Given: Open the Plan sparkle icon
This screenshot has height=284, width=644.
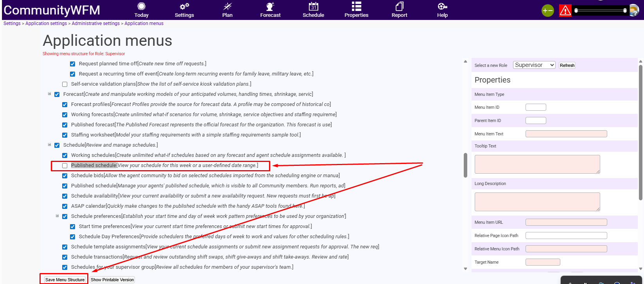Looking at the screenshot, I should point(228,6).
